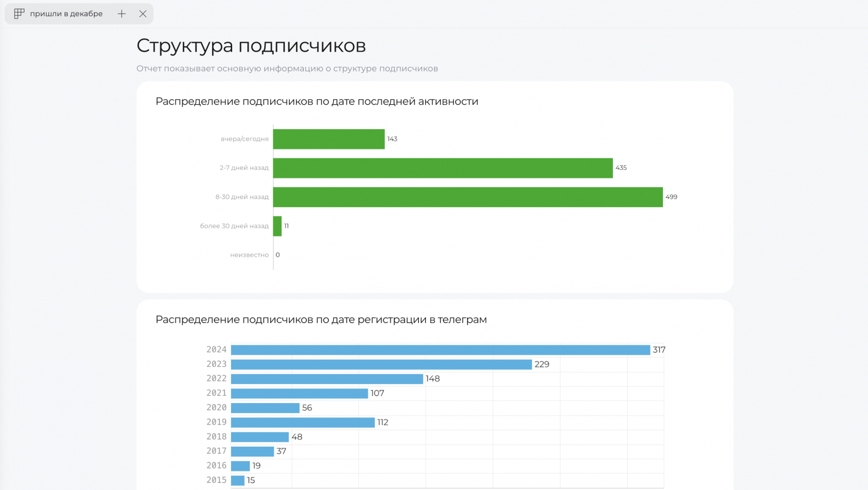Click the blue bar for 2024
The height and width of the screenshot is (490, 868).
[x=441, y=350]
